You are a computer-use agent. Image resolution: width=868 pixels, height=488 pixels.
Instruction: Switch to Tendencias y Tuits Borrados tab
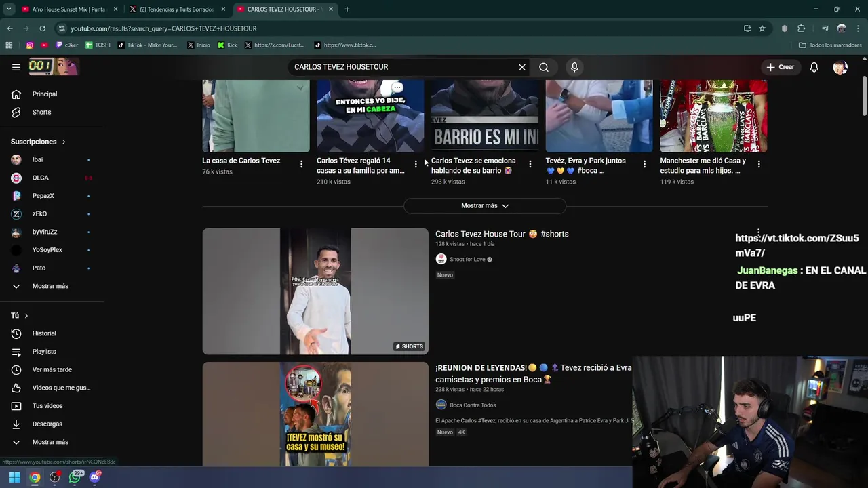(x=176, y=9)
